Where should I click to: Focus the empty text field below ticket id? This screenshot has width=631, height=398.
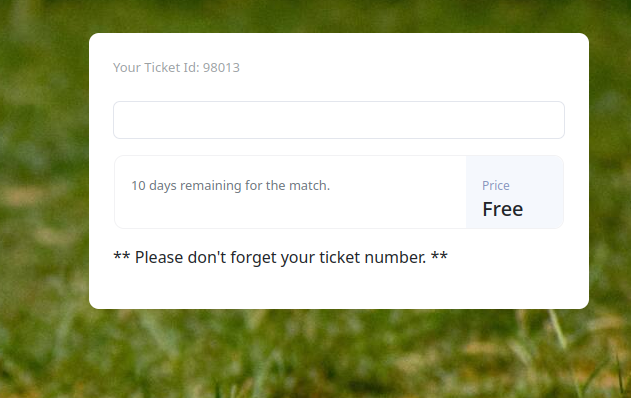click(339, 120)
